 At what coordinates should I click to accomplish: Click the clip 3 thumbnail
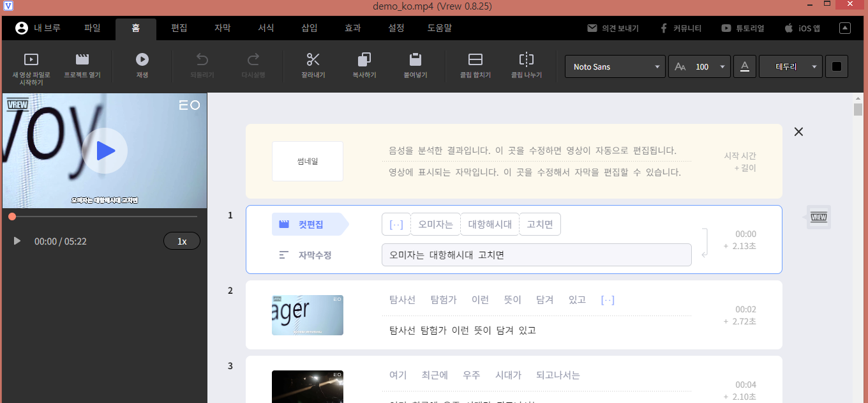coord(308,387)
